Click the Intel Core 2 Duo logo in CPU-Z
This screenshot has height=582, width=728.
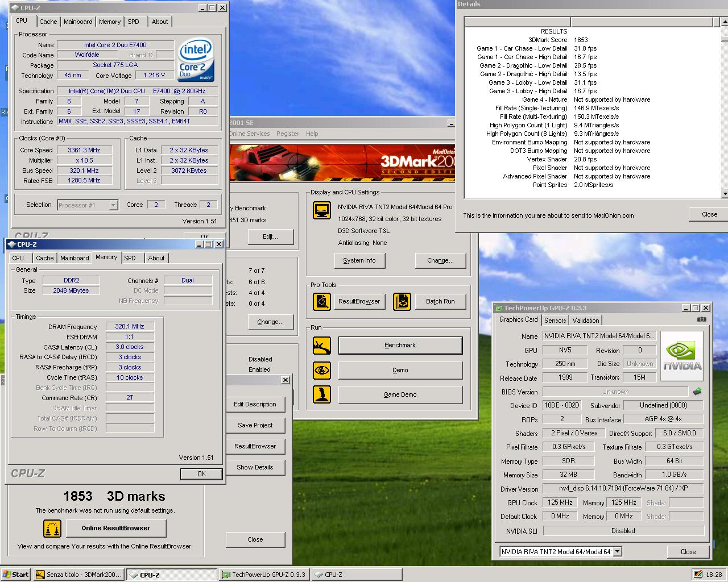(x=196, y=60)
